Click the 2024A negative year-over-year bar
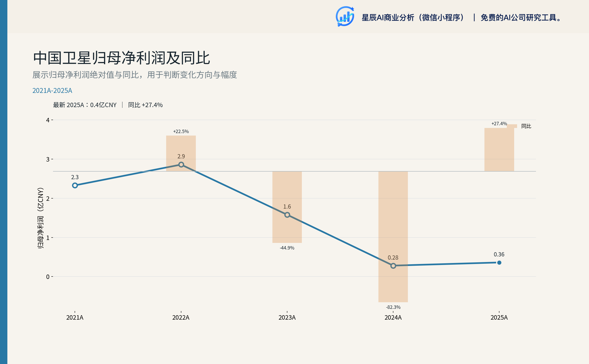589x364 pixels. (x=393, y=237)
